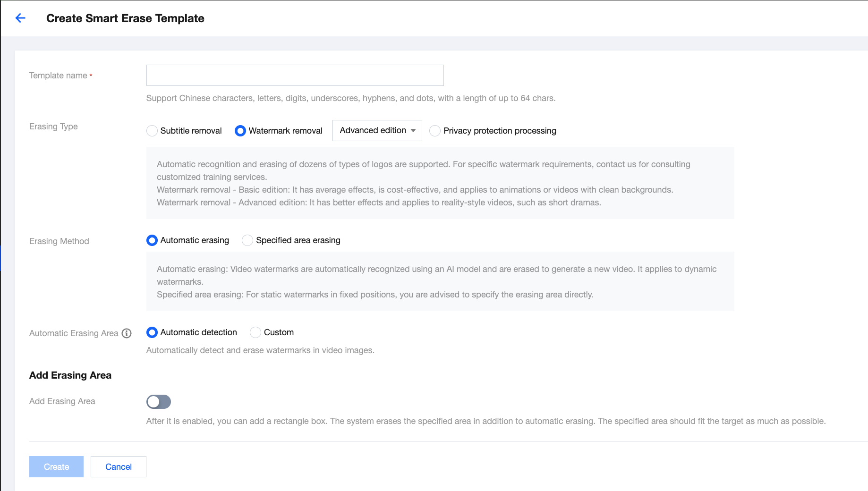
Task: Select Automatic erasing method
Action: point(152,240)
